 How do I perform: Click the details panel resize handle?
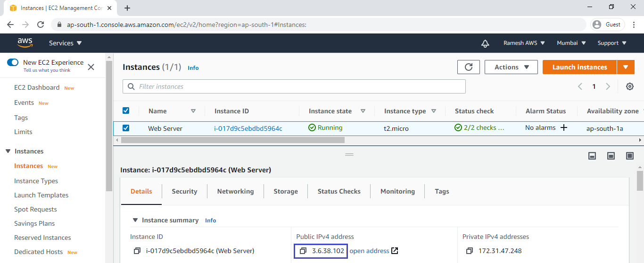[x=349, y=154]
